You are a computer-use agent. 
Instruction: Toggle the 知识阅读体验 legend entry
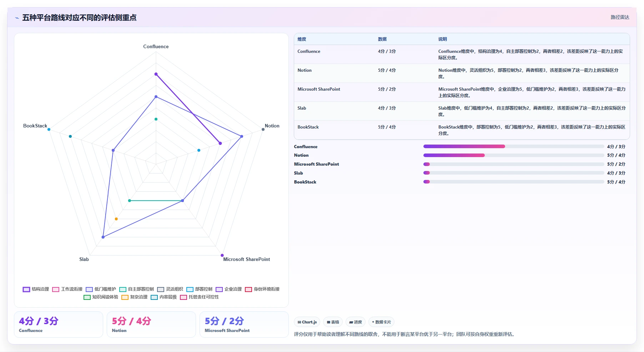tap(101, 297)
